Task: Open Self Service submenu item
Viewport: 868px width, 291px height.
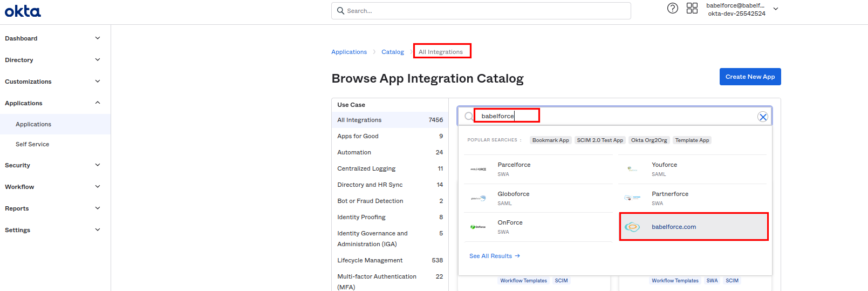Action: click(x=55, y=144)
